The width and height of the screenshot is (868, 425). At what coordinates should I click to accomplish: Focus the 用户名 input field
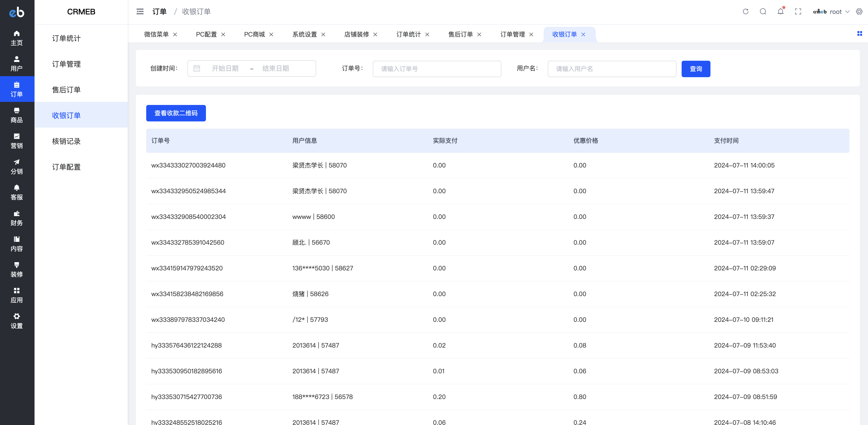tap(612, 69)
